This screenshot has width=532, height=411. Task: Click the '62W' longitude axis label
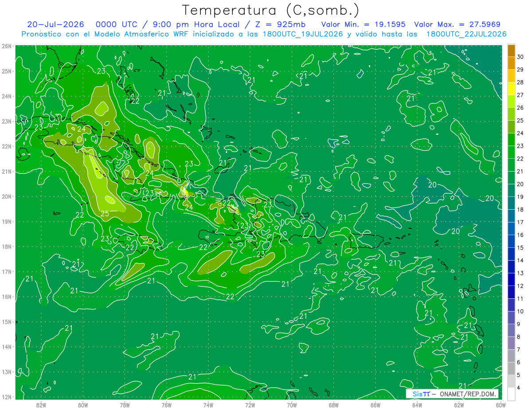459,405
